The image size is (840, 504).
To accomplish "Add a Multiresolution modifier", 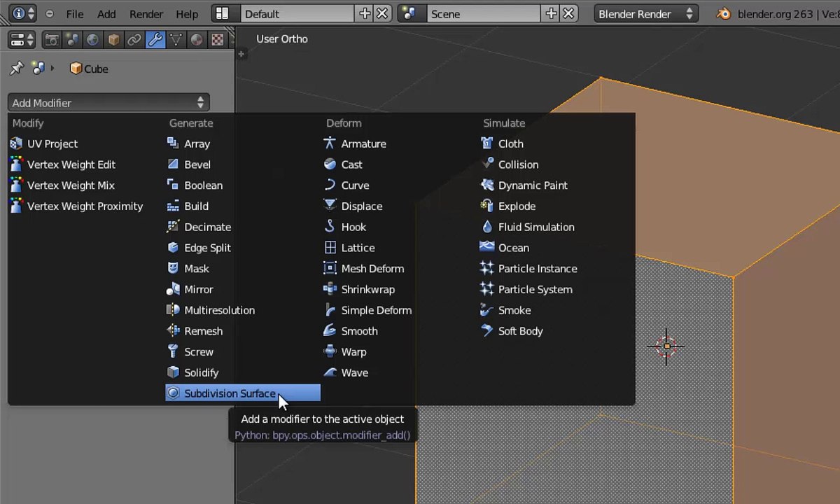I will tap(211, 310).
